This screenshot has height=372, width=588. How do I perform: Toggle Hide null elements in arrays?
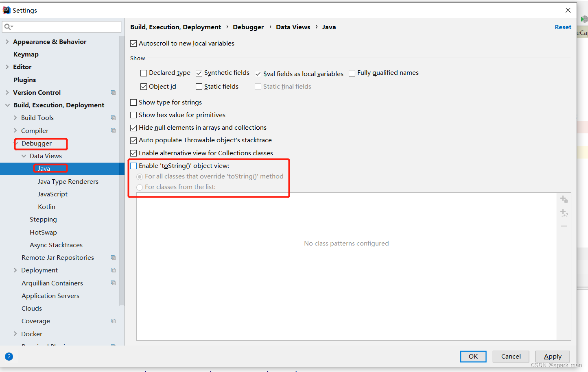click(133, 128)
